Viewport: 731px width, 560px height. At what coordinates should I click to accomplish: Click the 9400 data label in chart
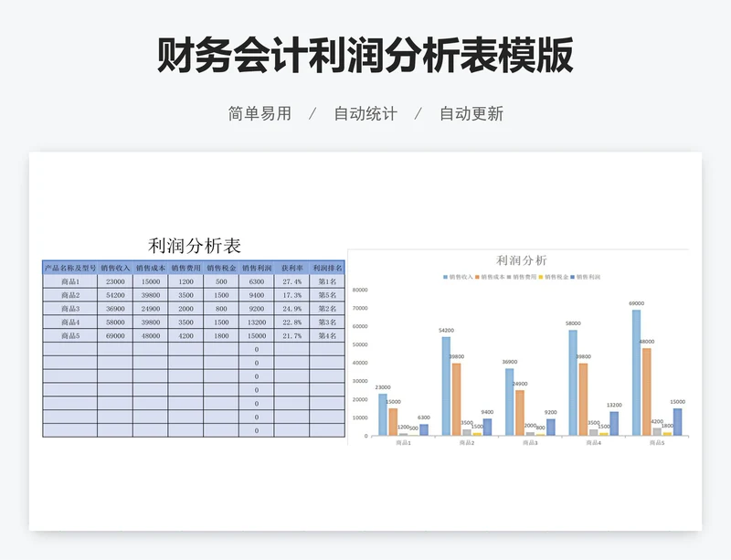tap(487, 412)
